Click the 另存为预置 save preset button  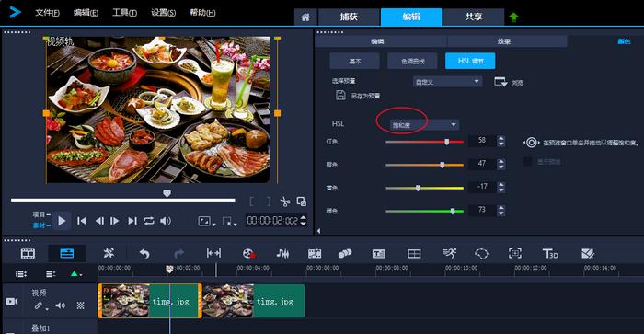[x=358, y=96]
